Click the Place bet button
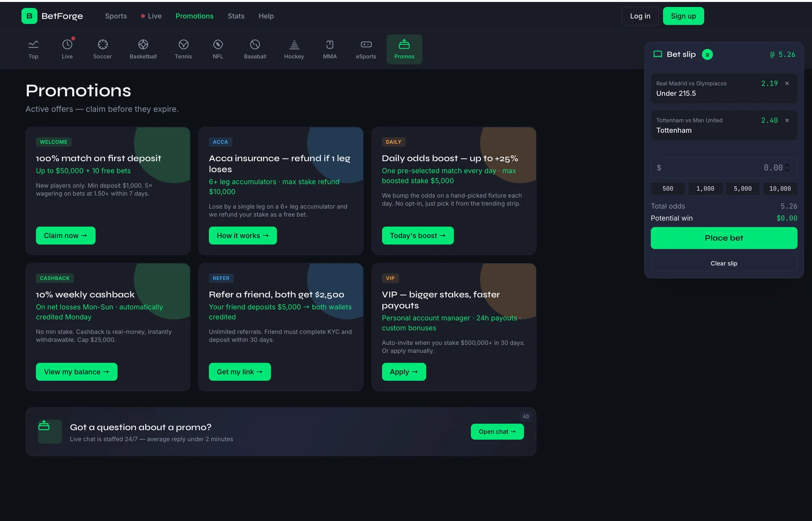 tap(724, 238)
